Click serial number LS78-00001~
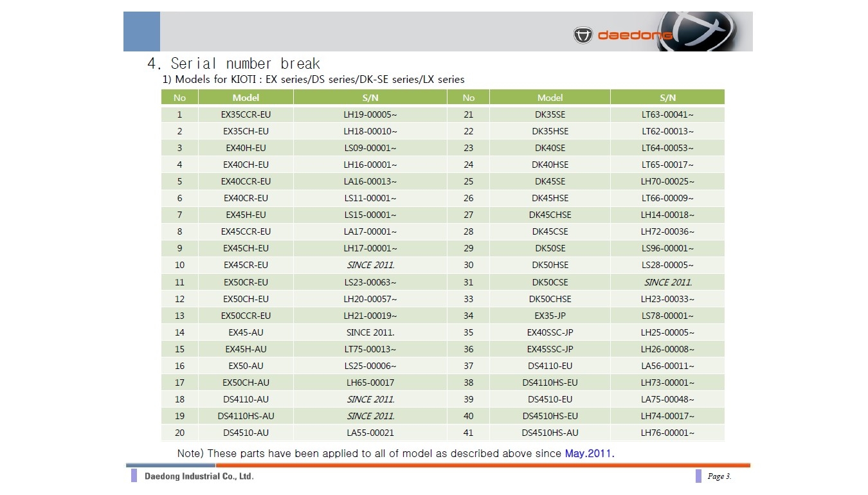868x495 pixels. tap(667, 316)
